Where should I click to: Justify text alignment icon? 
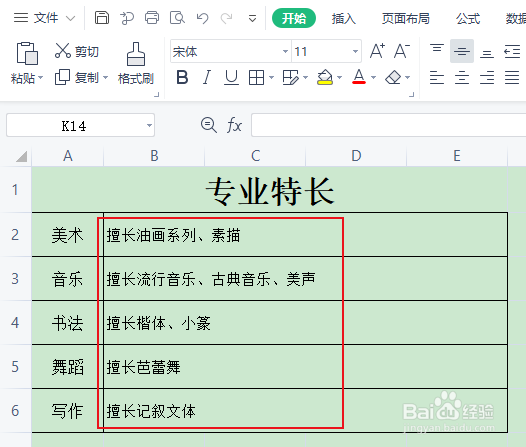point(512,77)
